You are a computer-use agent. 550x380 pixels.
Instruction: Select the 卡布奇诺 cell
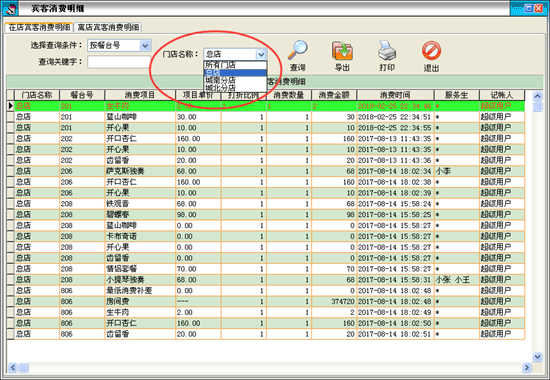[140, 236]
